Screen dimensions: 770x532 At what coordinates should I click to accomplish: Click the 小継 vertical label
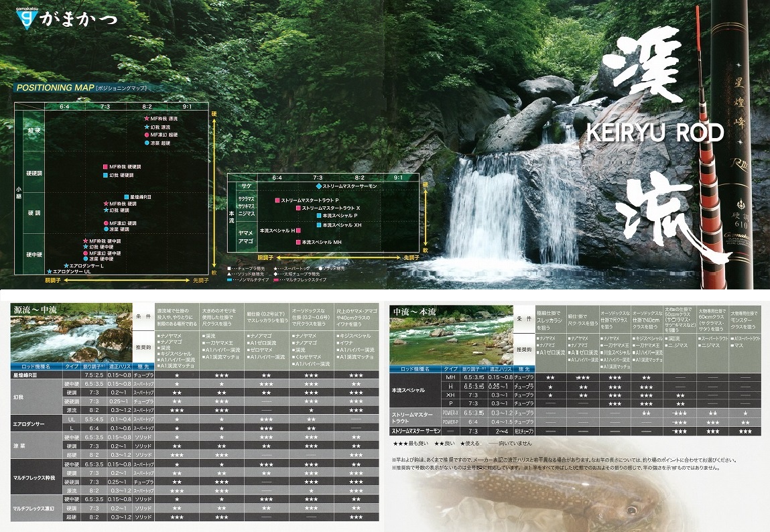point(19,193)
